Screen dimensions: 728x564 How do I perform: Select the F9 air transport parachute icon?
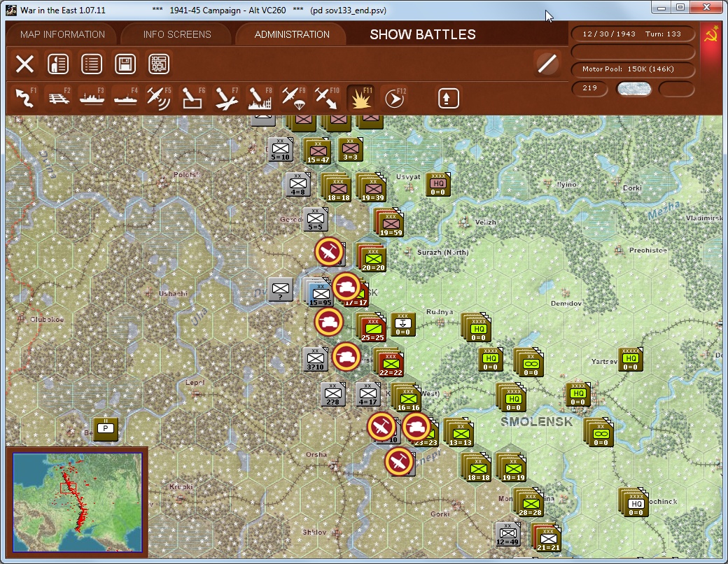coord(293,98)
